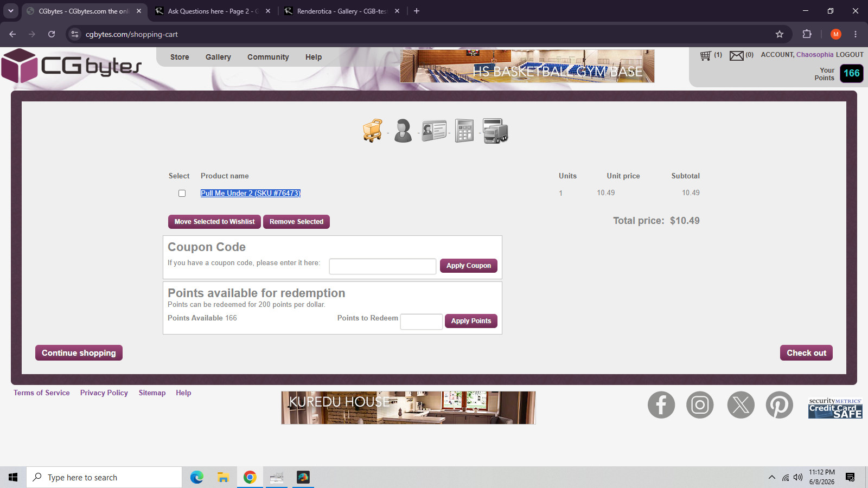
Task: Open the Chrome three-dot menu
Action: tap(856, 34)
